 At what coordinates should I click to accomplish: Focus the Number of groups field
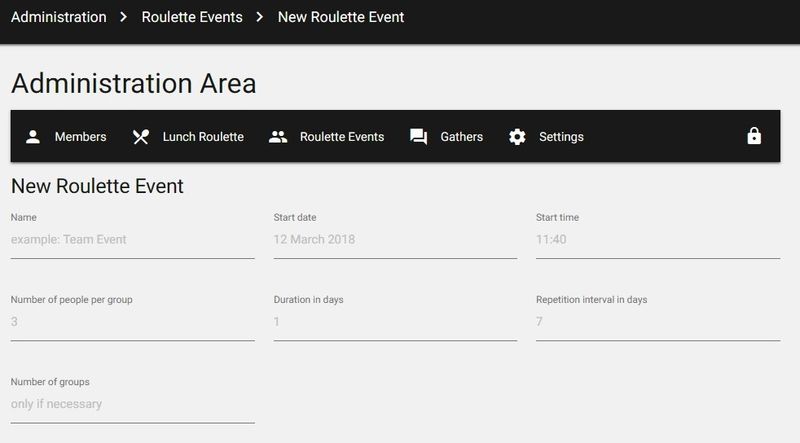(132, 405)
